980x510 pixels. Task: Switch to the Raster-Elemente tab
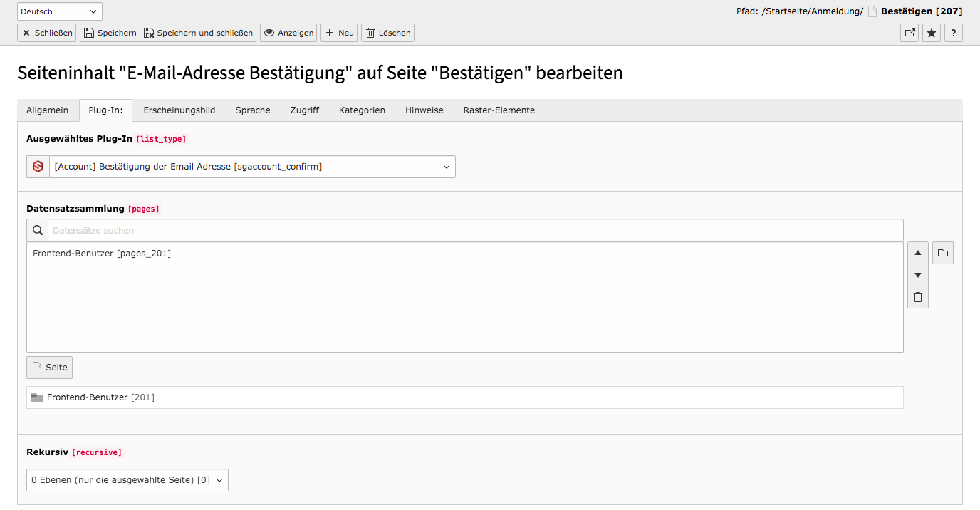click(x=499, y=110)
